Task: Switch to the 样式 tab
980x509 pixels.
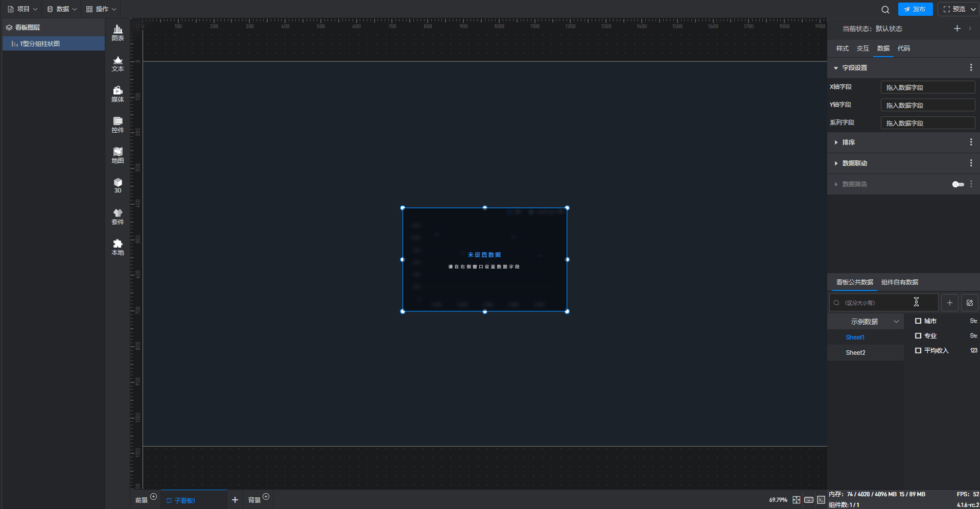Action: pos(842,49)
